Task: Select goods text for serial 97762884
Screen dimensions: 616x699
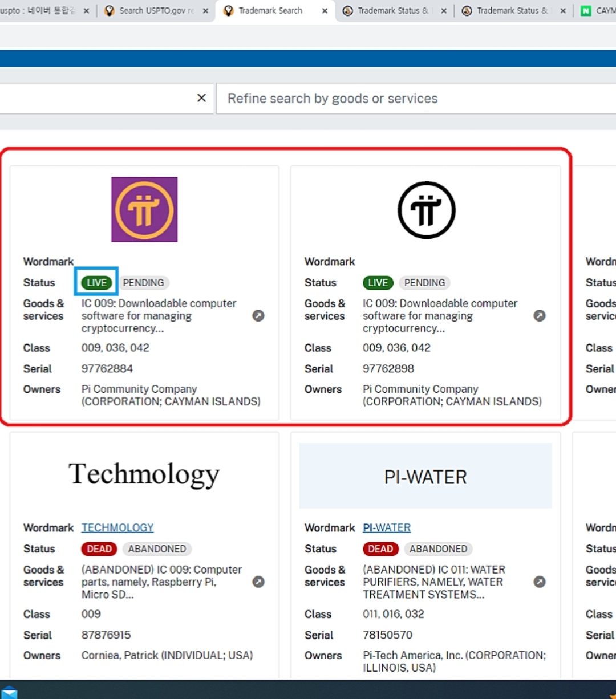Action: tap(159, 316)
